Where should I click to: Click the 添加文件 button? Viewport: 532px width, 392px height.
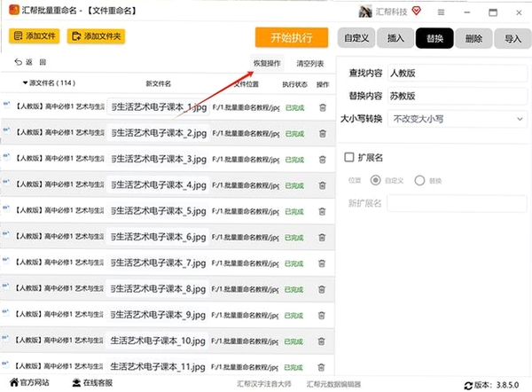(x=35, y=36)
